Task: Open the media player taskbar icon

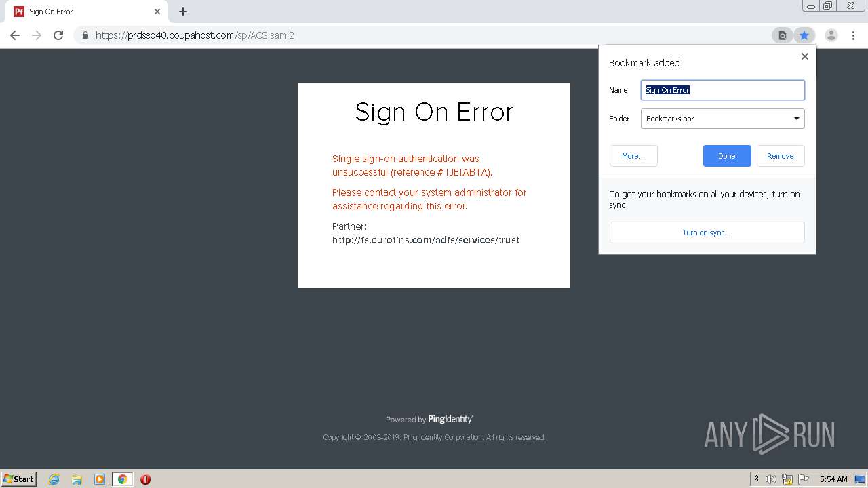Action: pos(100,479)
